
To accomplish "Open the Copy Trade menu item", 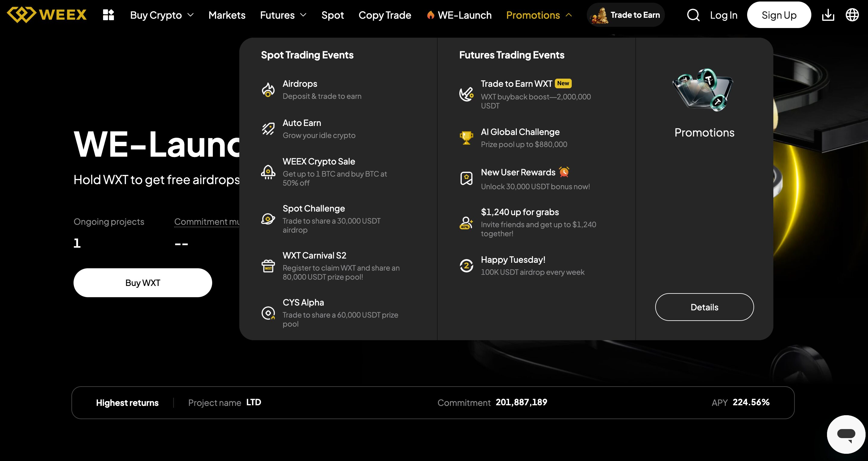I will click(385, 15).
